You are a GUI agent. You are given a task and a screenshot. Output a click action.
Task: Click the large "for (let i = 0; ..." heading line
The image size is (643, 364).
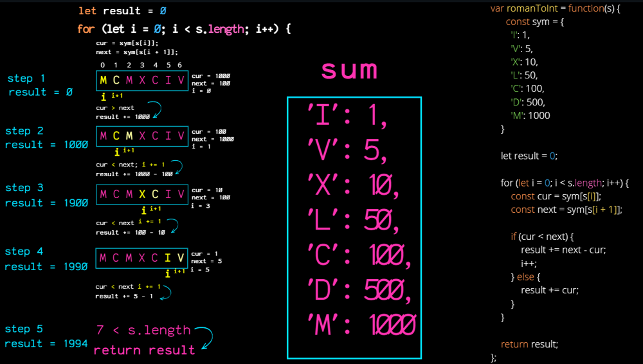tap(185, 29)
